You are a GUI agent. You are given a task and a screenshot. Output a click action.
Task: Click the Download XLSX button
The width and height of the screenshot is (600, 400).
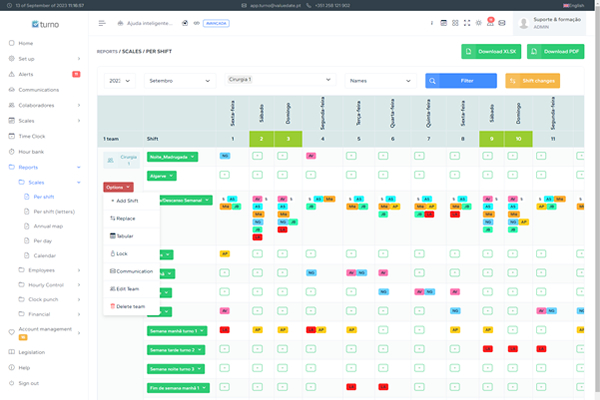(x=494, y=51)
